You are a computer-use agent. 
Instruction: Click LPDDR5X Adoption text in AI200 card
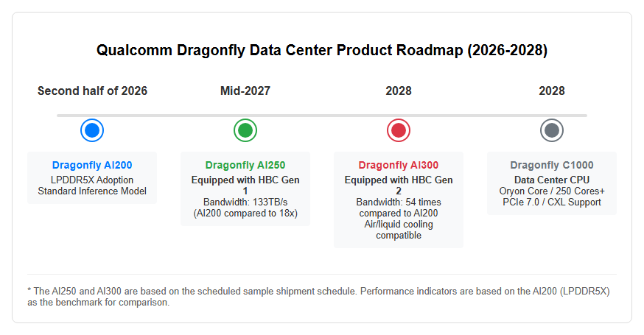pos(92,180)
